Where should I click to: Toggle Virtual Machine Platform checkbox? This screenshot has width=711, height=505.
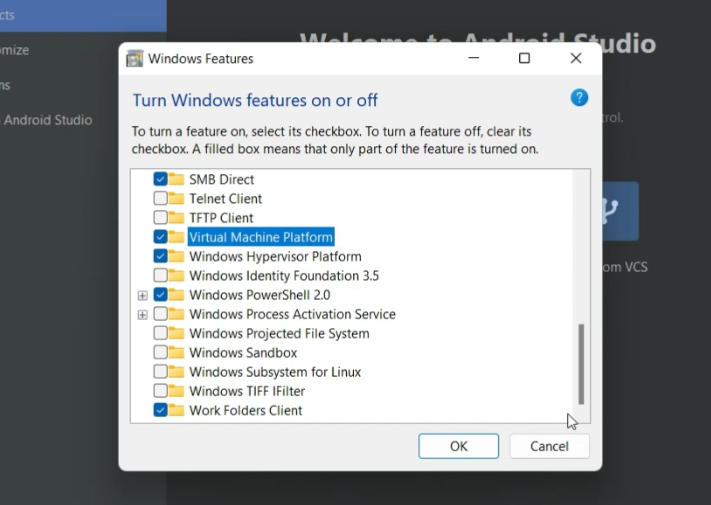160,237
